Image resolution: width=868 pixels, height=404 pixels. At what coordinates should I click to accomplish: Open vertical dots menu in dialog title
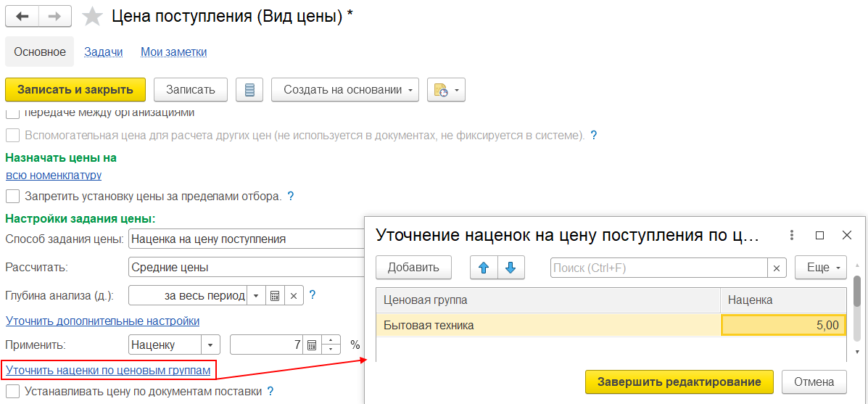pyautogui.click(x=792, y=236)
